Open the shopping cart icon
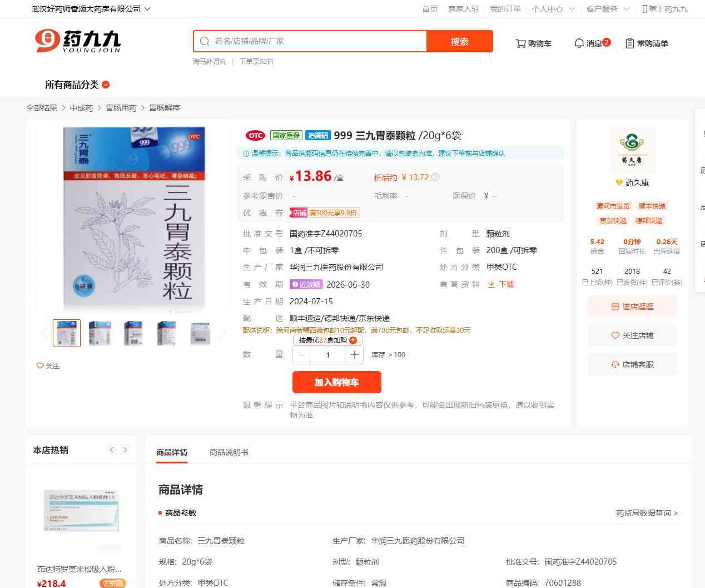Image resolution: width=705 pixels, height=588 pixels. [520, 43]
